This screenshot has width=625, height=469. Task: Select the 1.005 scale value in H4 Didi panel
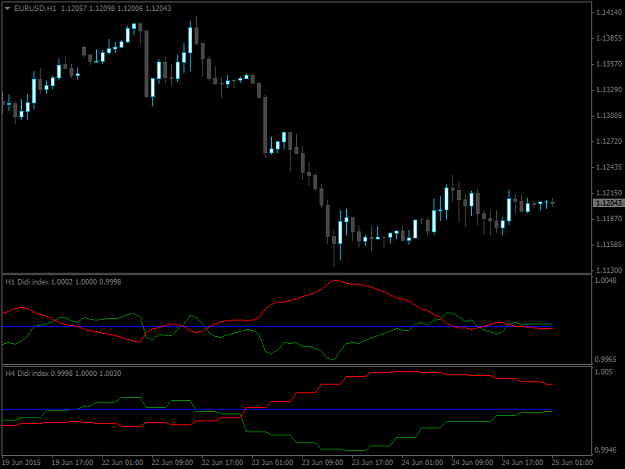click(603, 372)
